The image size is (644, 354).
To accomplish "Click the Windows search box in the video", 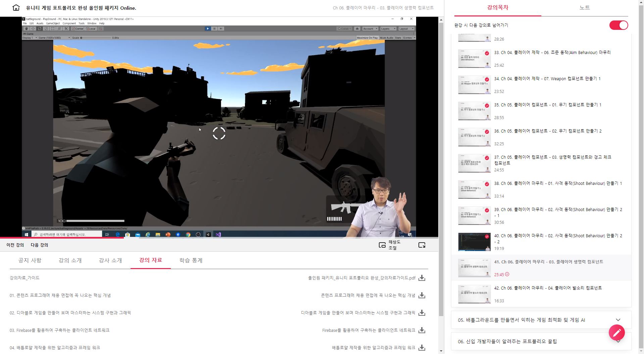I will 67,235.
